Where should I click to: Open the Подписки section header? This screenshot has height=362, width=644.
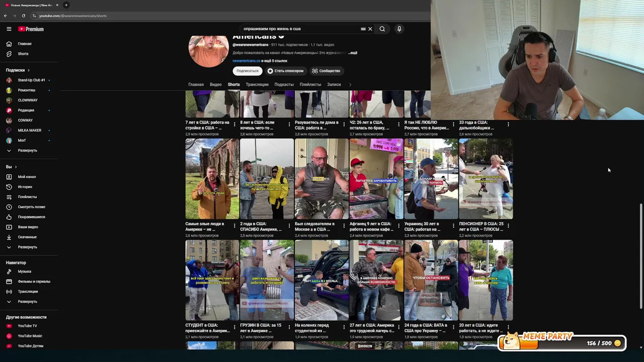[x=18, y=70]
